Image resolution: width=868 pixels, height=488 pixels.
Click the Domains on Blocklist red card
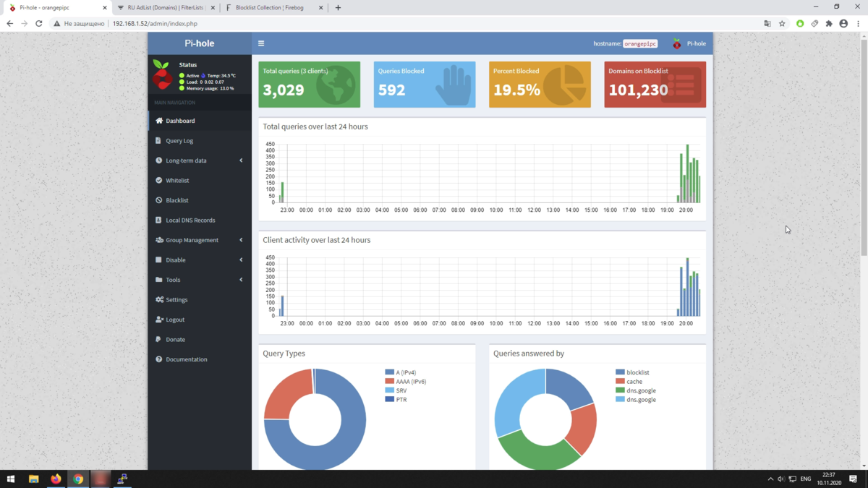[x=655, y=85]
